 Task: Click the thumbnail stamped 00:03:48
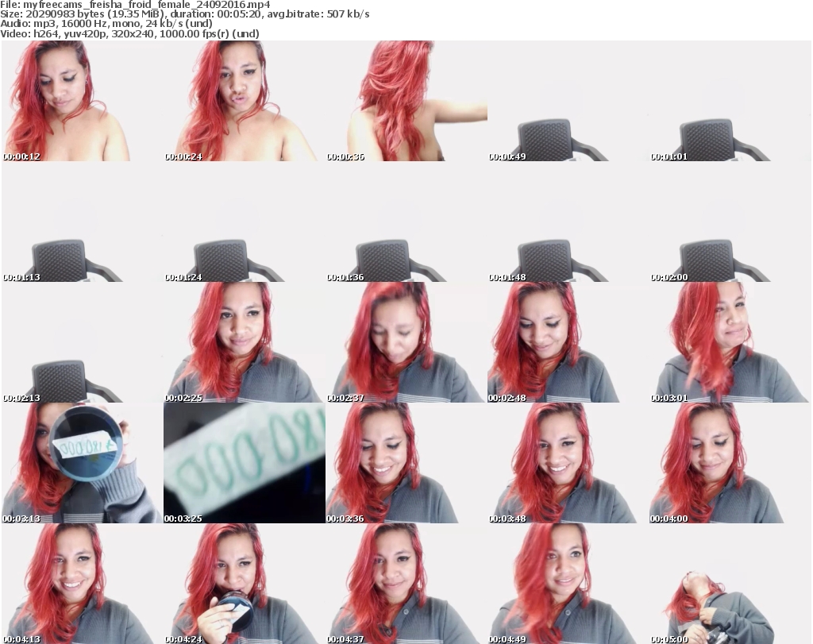coord(568,464)
